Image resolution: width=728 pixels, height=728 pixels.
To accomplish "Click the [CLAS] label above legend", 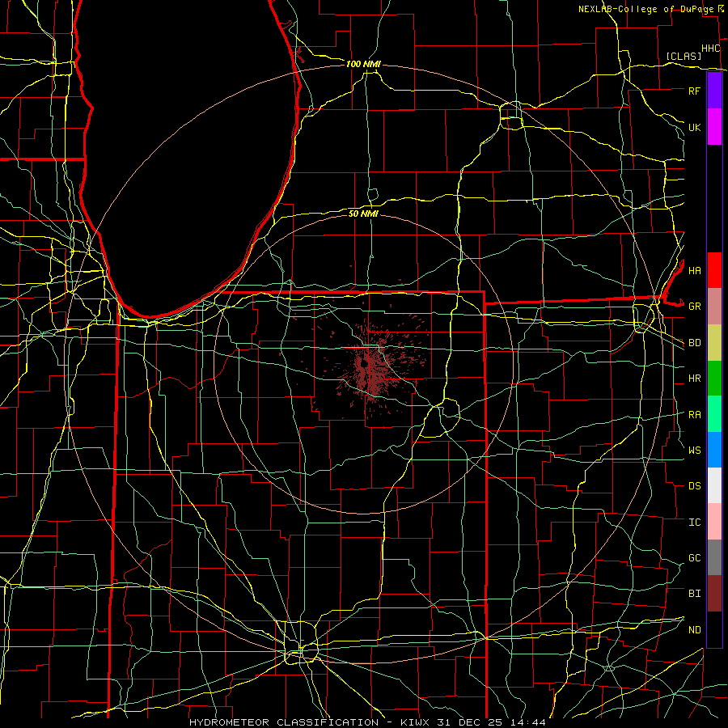I will click(x=684, y=56).
